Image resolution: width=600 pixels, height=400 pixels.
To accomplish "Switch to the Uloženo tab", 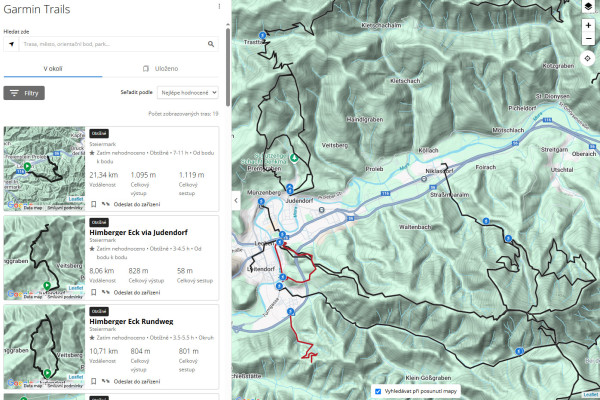I will click(x=161, y=69).
